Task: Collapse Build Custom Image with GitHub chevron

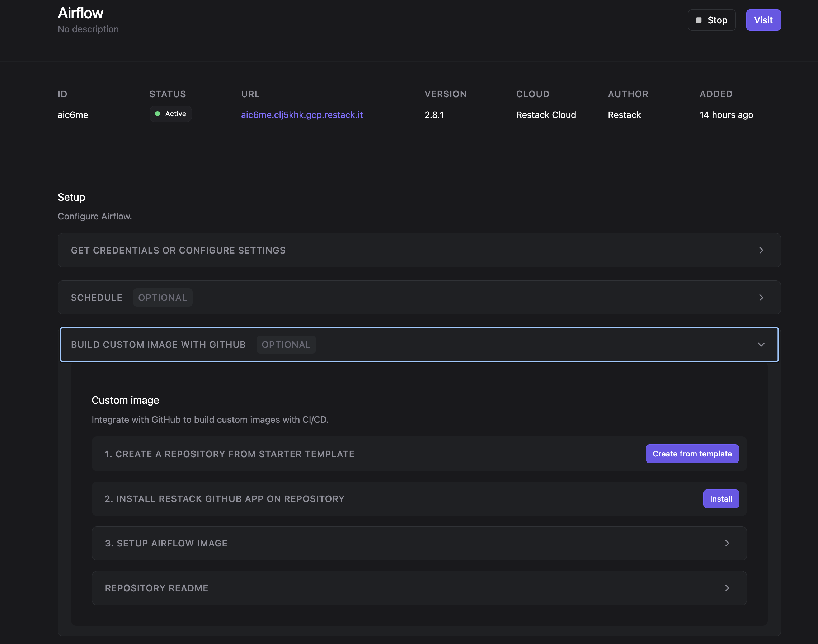Action: 761,345
